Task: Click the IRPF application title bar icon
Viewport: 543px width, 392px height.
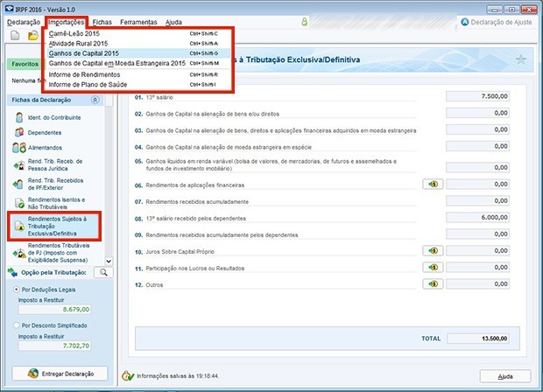Action: pos(10,9)
